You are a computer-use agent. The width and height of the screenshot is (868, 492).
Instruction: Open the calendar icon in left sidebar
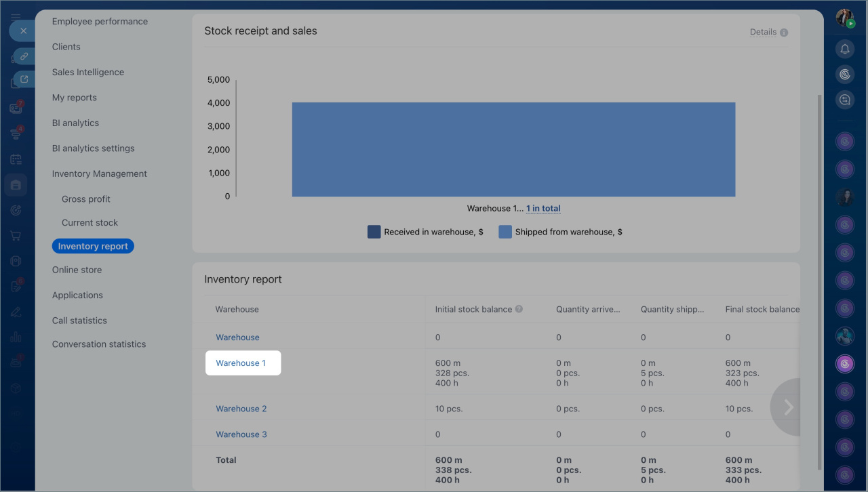pos(16,160)
